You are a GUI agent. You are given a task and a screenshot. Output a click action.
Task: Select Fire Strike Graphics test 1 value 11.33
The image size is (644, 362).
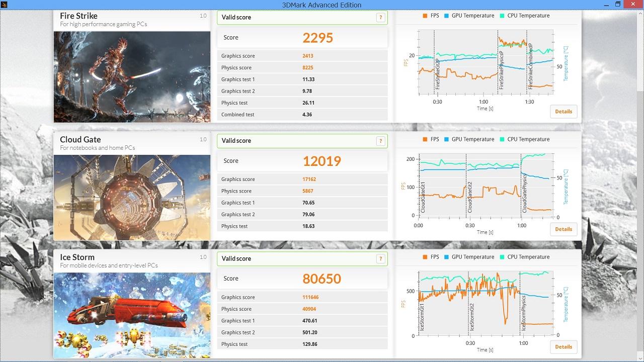[x=308, y=79]
